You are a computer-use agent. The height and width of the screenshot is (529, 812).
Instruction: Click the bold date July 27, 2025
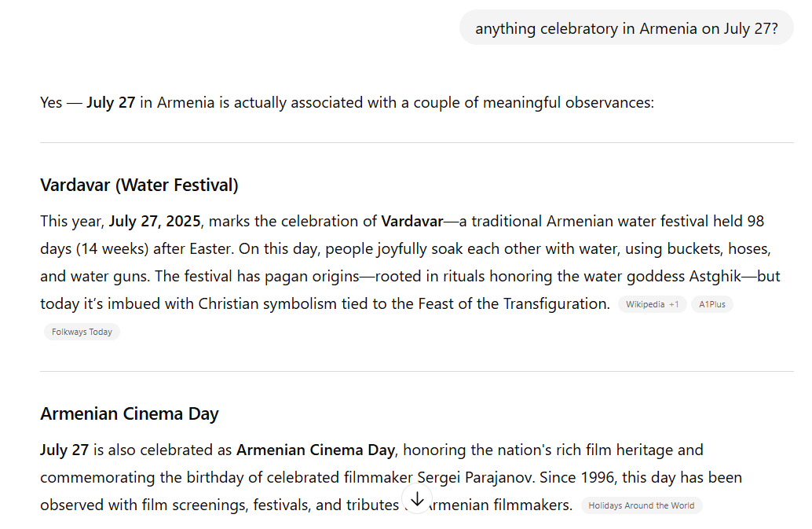[x=155, y=222]
